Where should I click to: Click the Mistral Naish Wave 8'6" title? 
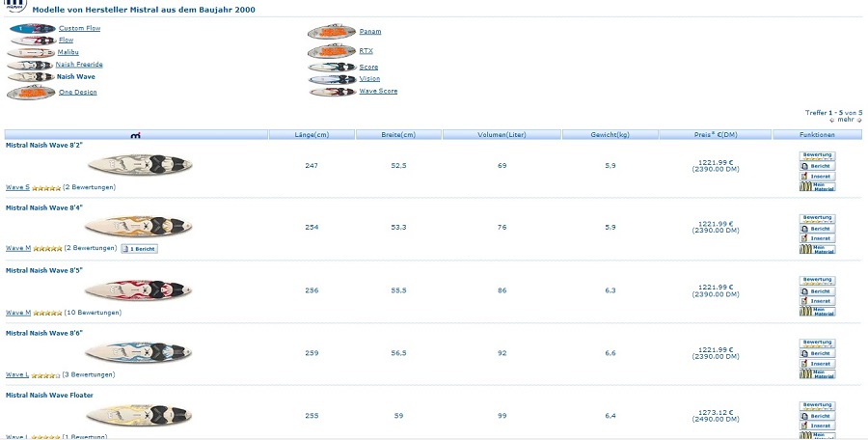point(44,333)
